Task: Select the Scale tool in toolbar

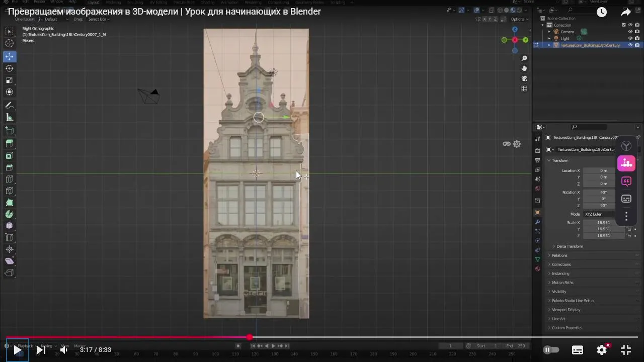Action: click(10, 80)
